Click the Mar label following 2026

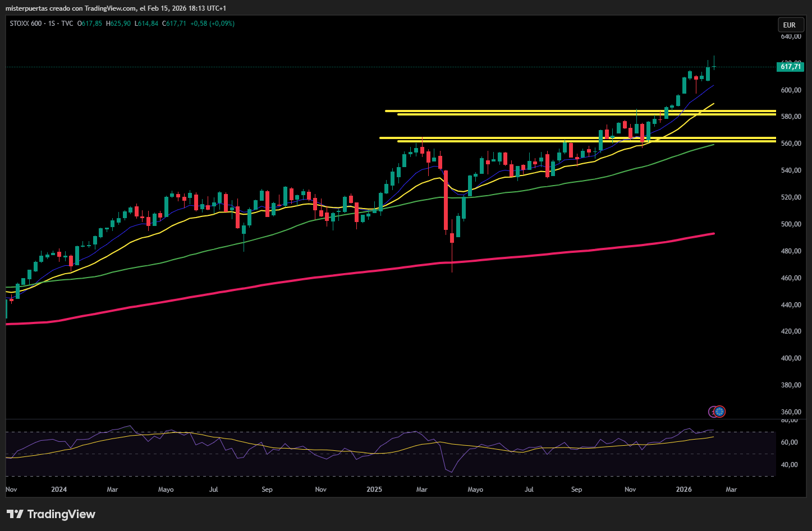(731, 490)
